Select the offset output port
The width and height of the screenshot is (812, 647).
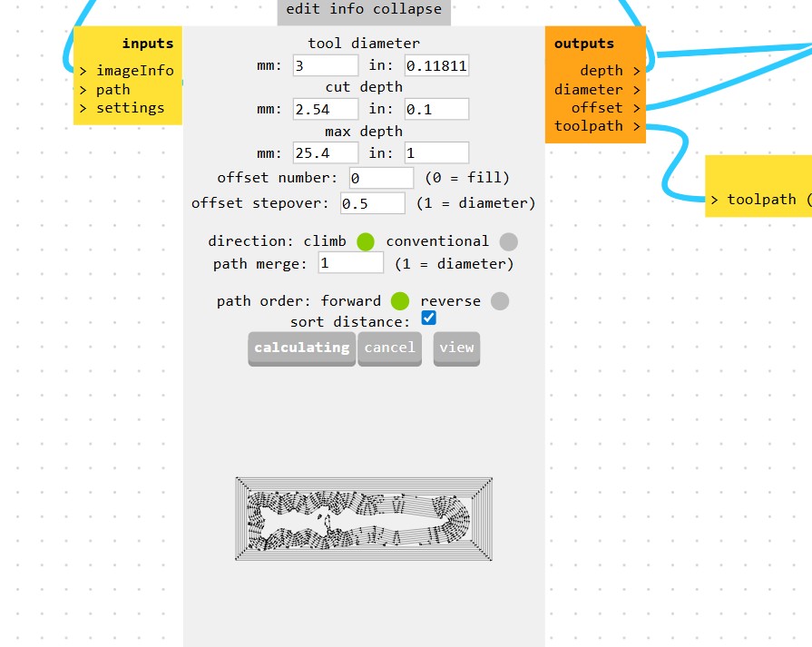click(606, 108)
